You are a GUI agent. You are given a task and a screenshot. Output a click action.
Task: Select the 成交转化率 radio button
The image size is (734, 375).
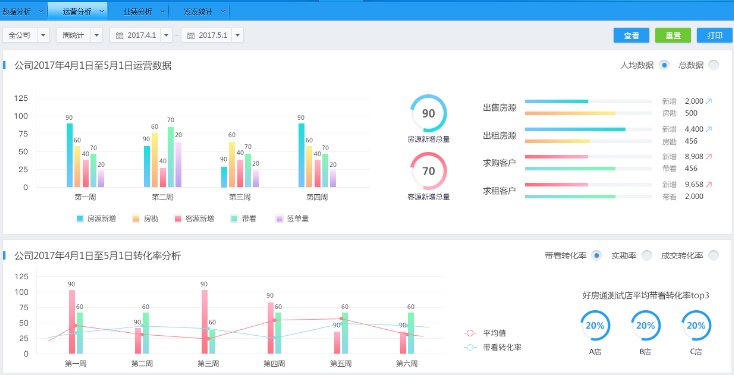[x=713, y=256]
